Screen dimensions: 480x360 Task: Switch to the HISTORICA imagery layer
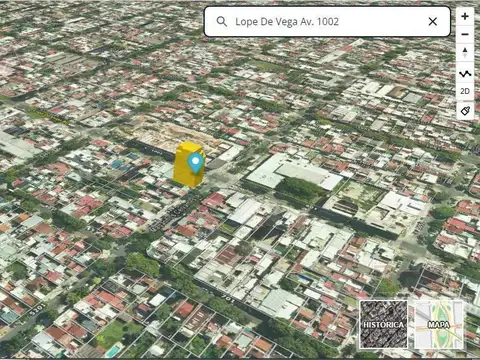coord(383,324)
